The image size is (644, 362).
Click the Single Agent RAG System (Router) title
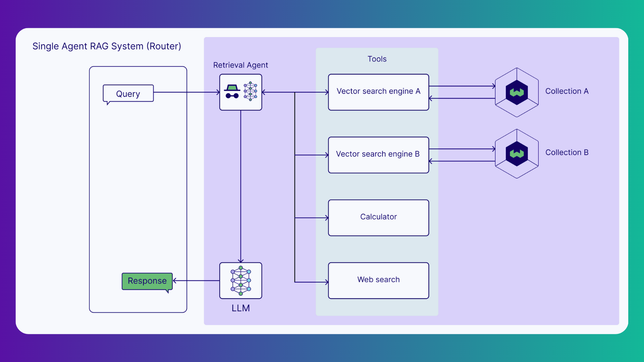107,46
